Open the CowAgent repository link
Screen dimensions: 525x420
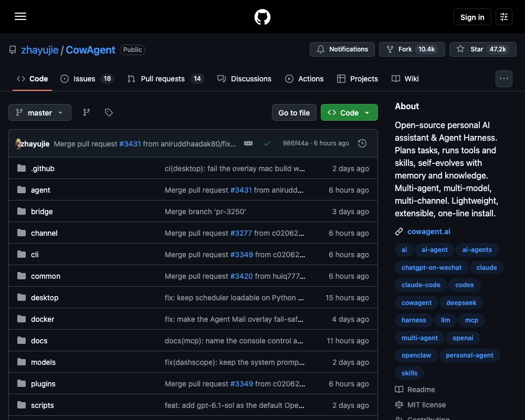tap(90, 50)
